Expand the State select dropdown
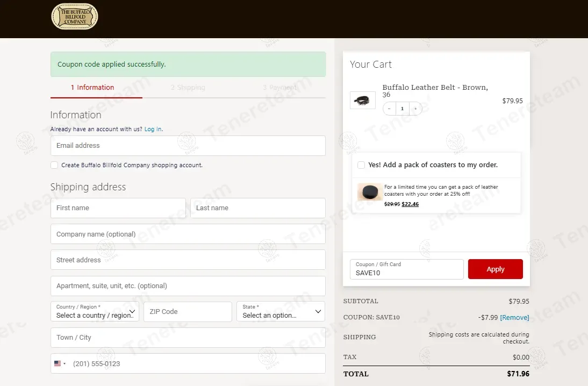Viewport: 588px width, 386px height. click(x=281, y=311)
